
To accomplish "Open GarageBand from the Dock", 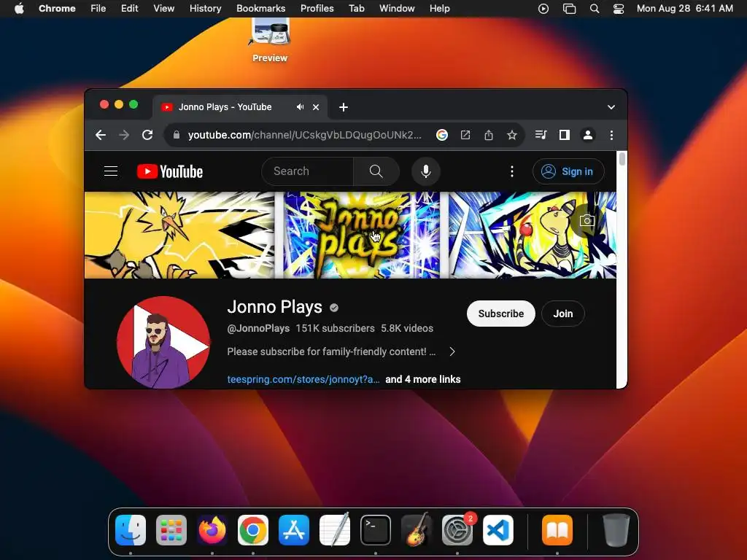I will (417, 530).
